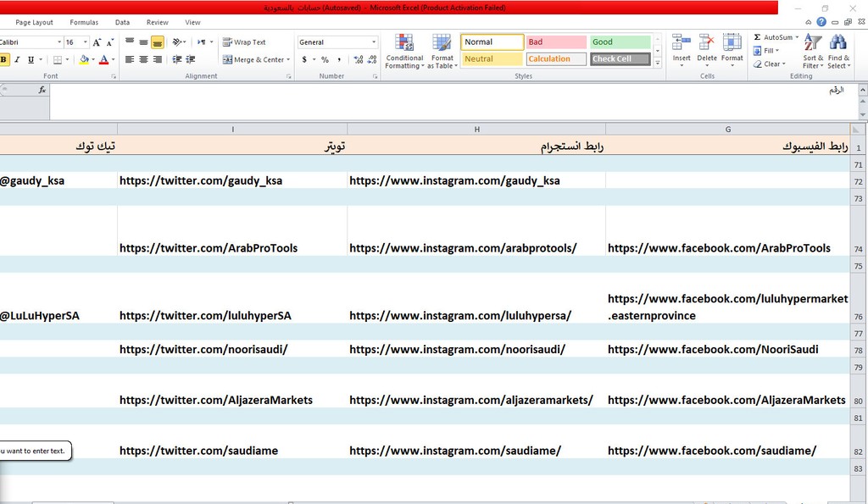Apply cell borders with the Borders icon
The height and width of the screenshot is (504, 868).
58,60
